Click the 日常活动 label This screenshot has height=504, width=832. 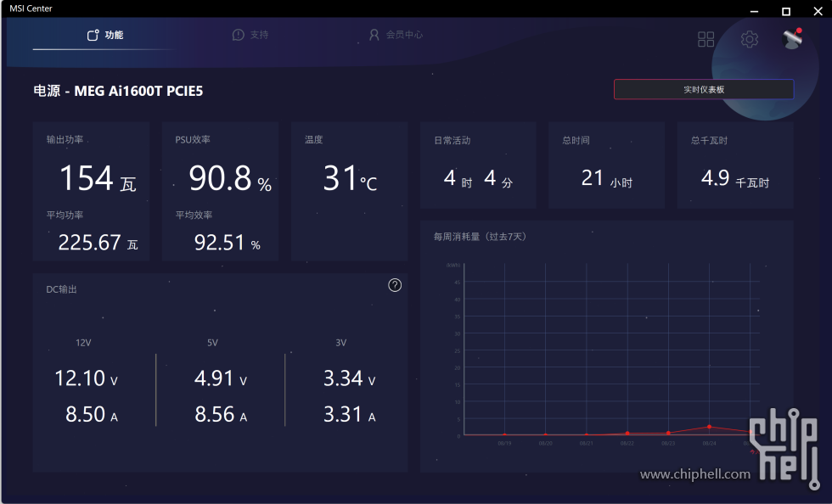[452, 141]
